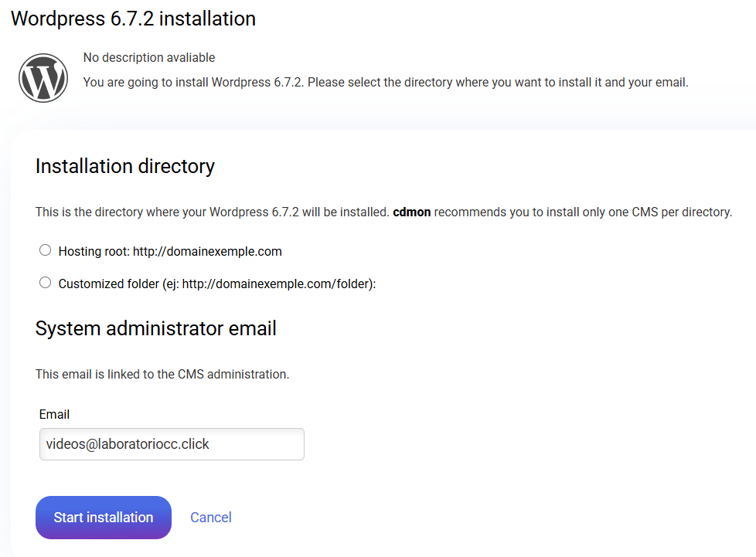Screen dimensions: 756x557
Task: Click the "Installation directory" heading
Action: tap(125, 166)
